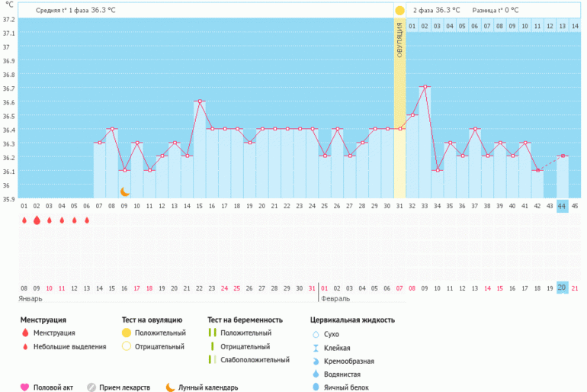This screenshot has height=392, width=587.
Task: Click the 'Водянистая' cervical fluid icon
Action: click(316, 374)
